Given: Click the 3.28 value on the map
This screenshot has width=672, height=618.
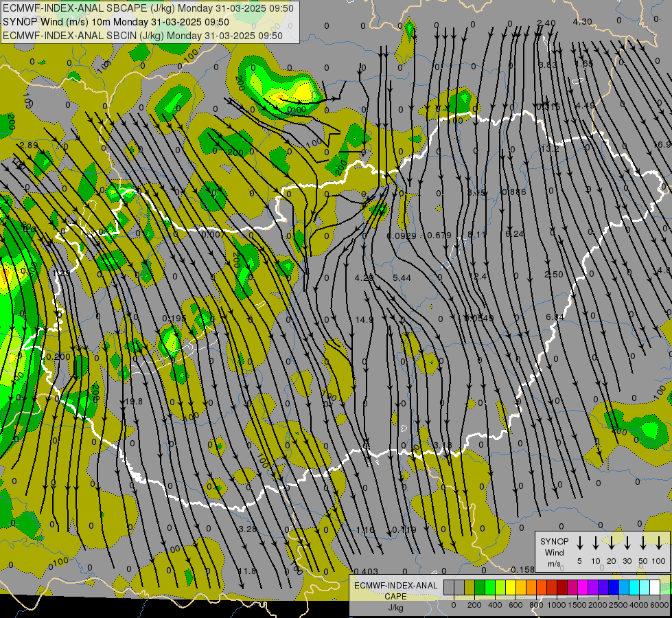Looking at the screenshot, I should click(248, 529).
